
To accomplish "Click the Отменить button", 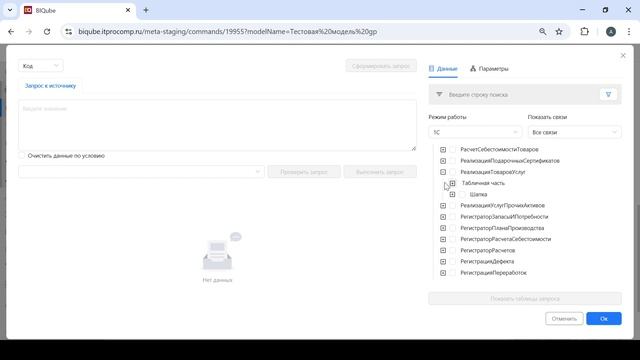I will coord(564,318).
